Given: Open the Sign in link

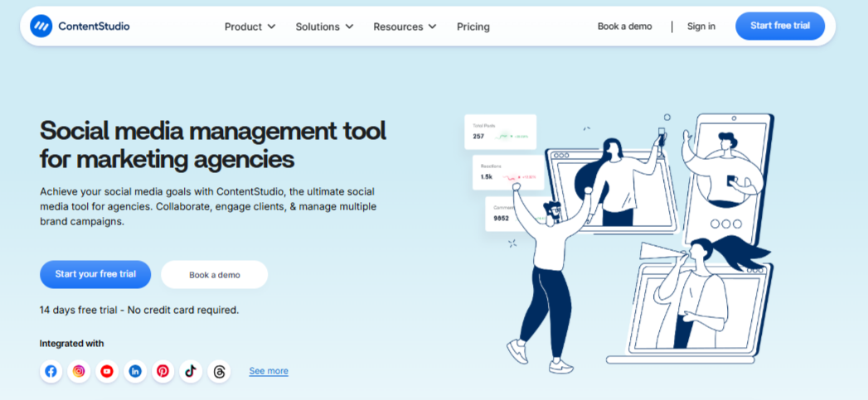Looking at the screenshot, I should 701,27.
